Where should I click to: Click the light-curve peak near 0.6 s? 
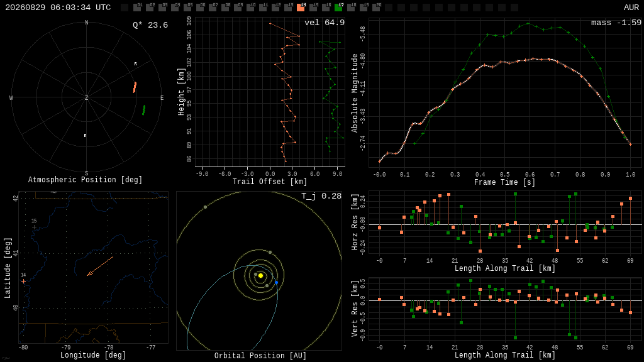pyautogui.click(x=532, y=58)
